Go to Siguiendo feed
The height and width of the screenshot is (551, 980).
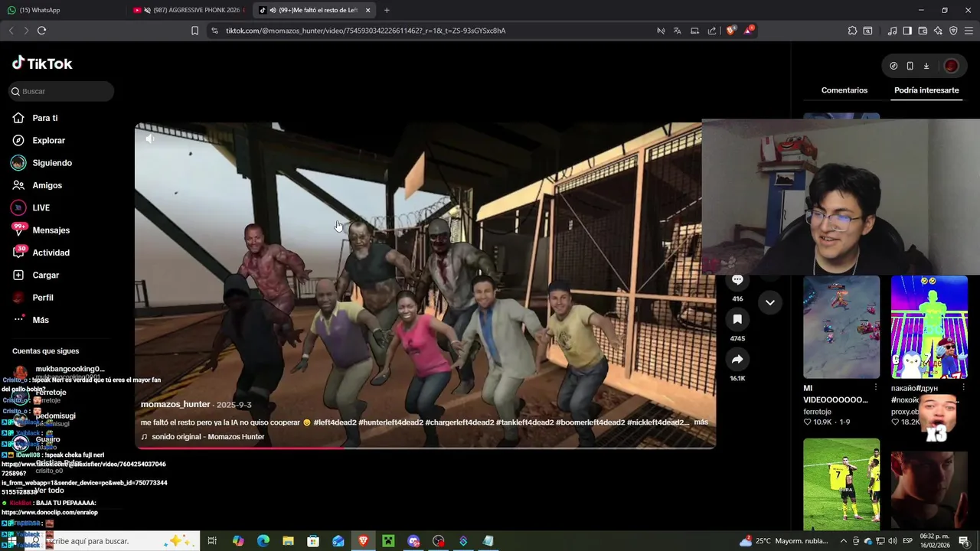(51, 163)
